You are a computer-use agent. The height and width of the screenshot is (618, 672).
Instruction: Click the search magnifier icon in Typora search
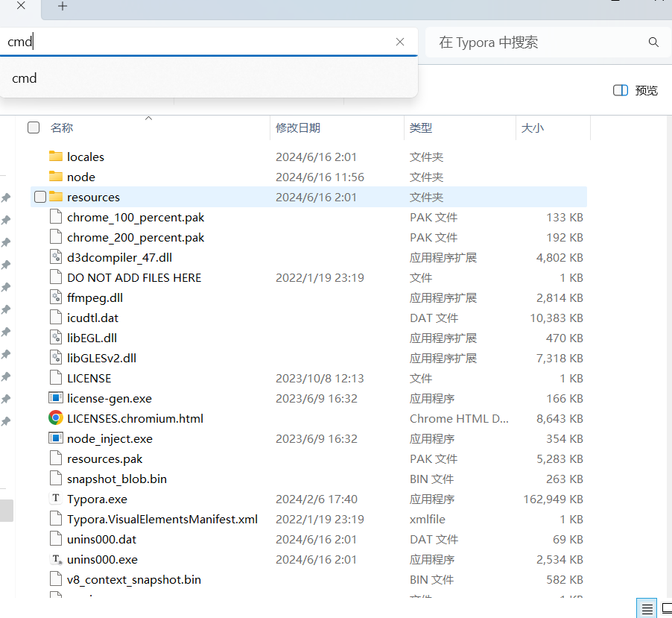pos(653,42)
